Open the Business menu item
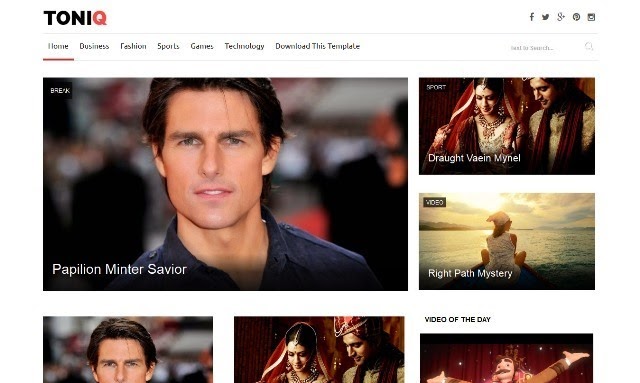The width and height of the screenshot is (640, 383). (x=94, y=46)
